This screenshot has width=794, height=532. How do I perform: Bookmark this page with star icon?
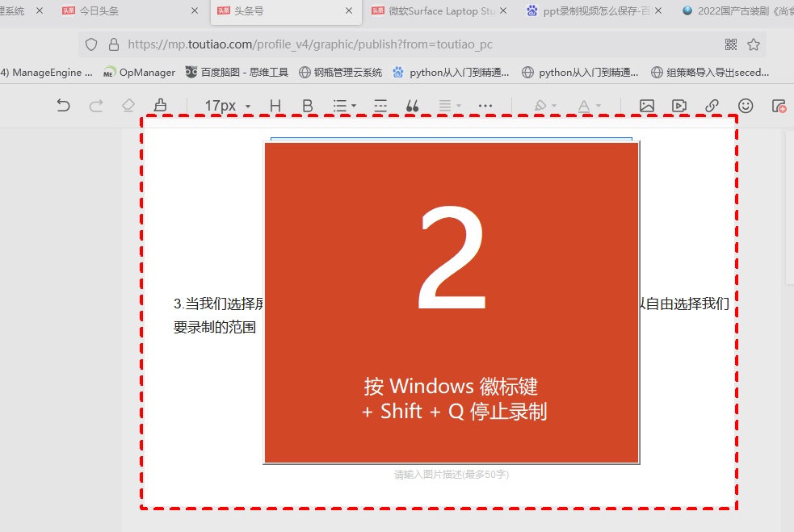pos(754,44)
